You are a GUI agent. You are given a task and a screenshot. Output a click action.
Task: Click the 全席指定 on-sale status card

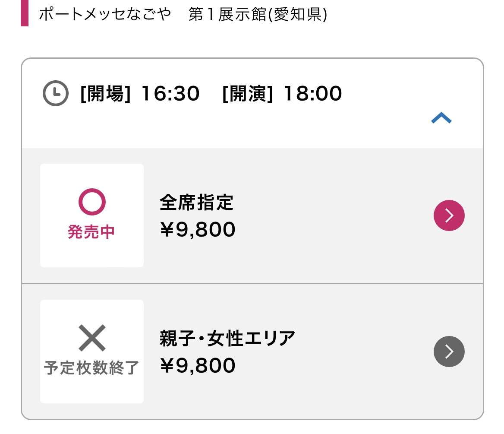point(92,215)
